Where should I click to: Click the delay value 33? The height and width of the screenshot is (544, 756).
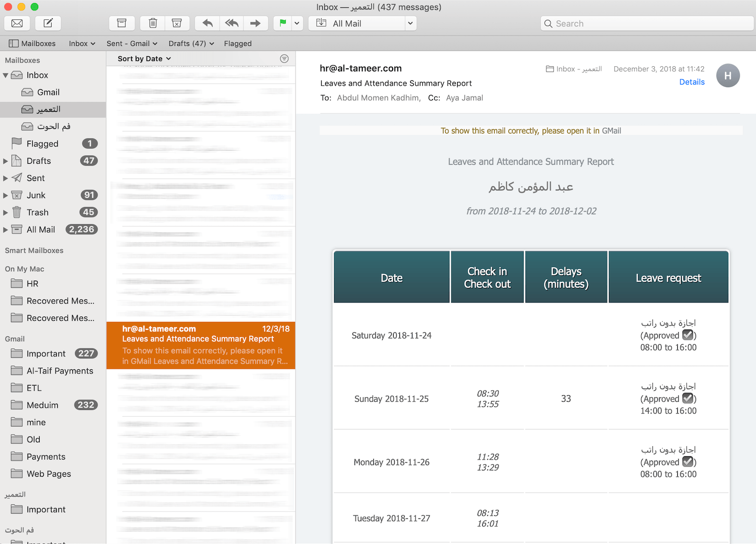point(566,398)
